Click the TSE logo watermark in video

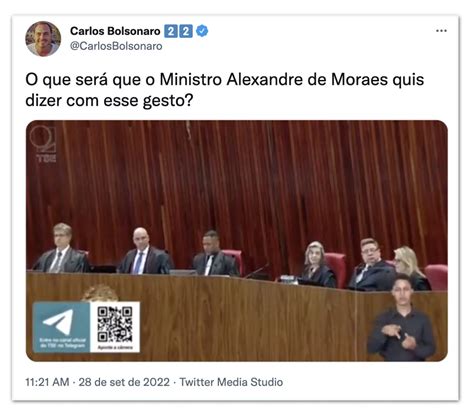pos(43,144)
